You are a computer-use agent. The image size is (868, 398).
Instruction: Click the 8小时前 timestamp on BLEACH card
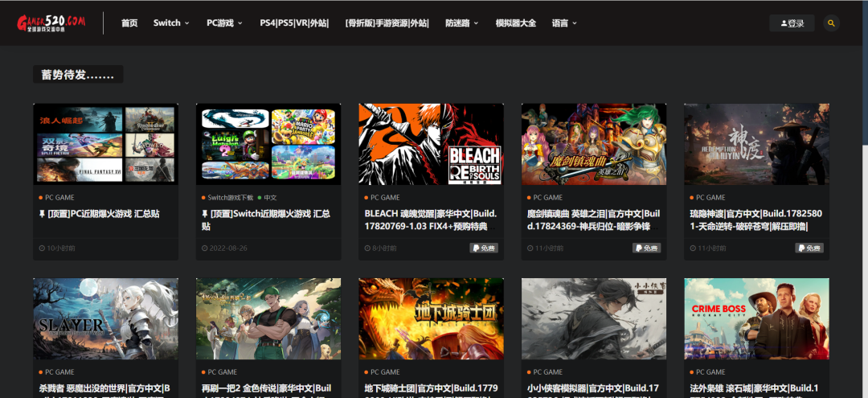[380, 248]
